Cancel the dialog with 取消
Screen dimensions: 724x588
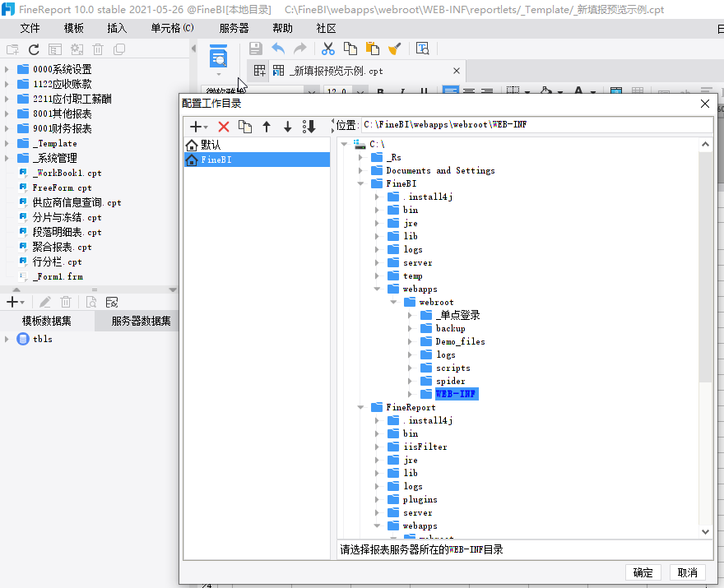pyautogui.click(x=688, y=572)
